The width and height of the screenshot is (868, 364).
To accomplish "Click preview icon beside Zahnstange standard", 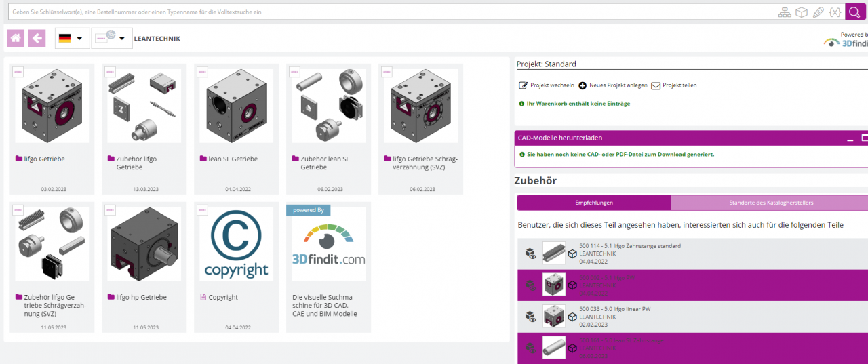I will pos(531,254).
